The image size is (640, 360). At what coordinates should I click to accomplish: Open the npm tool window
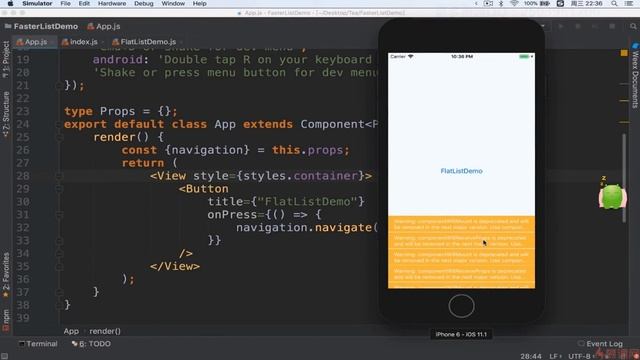pos(6,320)
